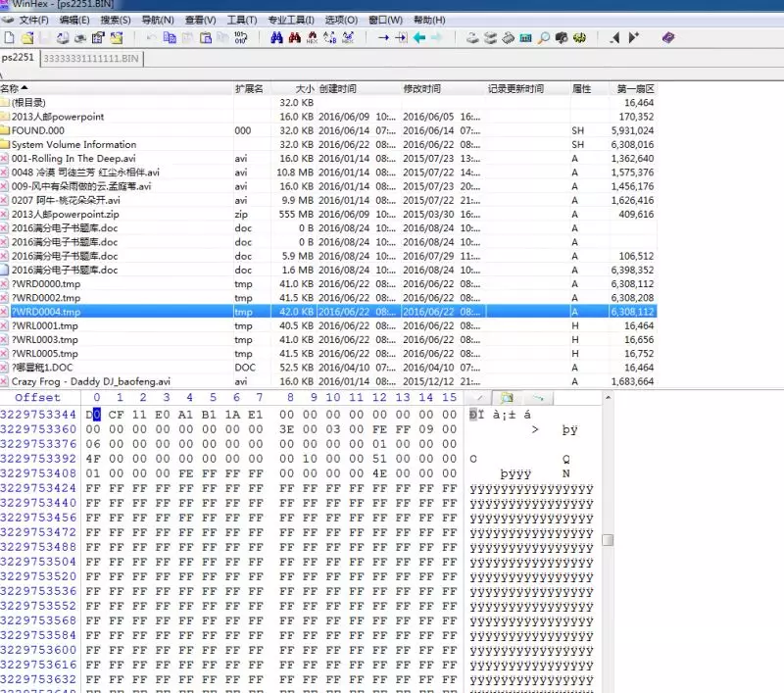Image resolution: width=784 pixels, height=693 pixels.
Task: Click the hex editor vertical scrollbar thumb
Action: click(x=609, y=540)
